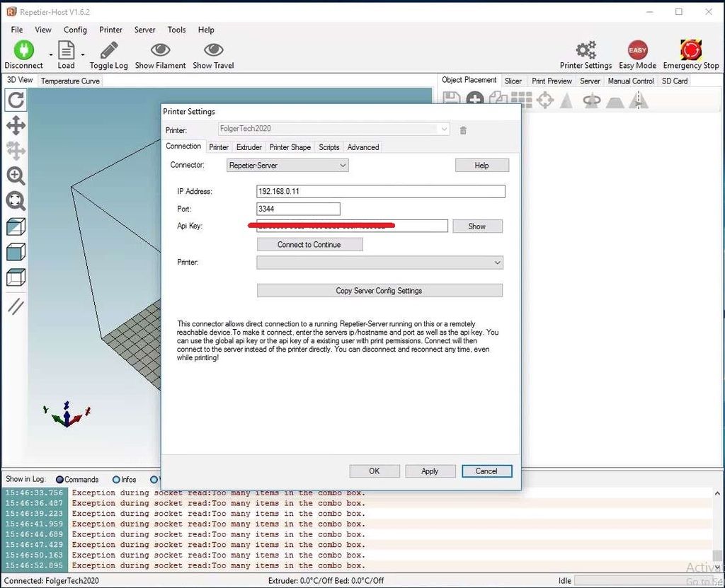Image resolution: width=725 pixels, height=588 pixels.
Task: Click Copy Server Config Settings
Action: coord(379,290)
